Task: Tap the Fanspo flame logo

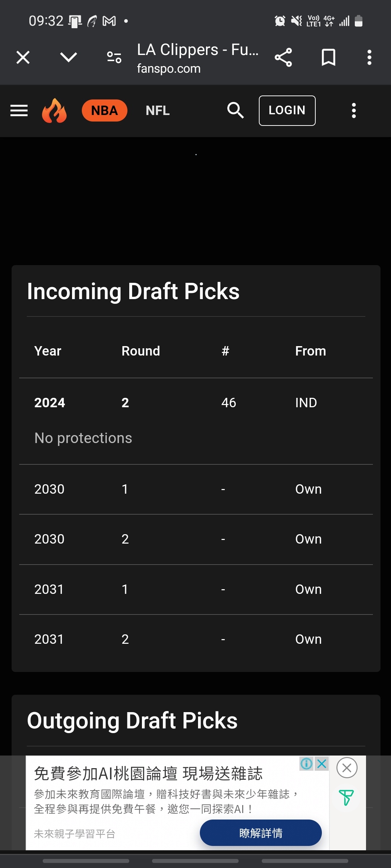Action: click(x=54, y=111)
